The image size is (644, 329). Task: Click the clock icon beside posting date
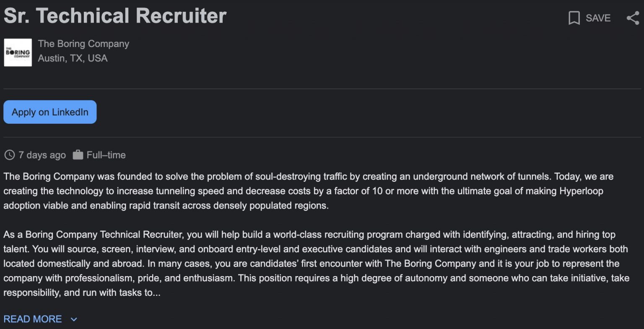9,155
